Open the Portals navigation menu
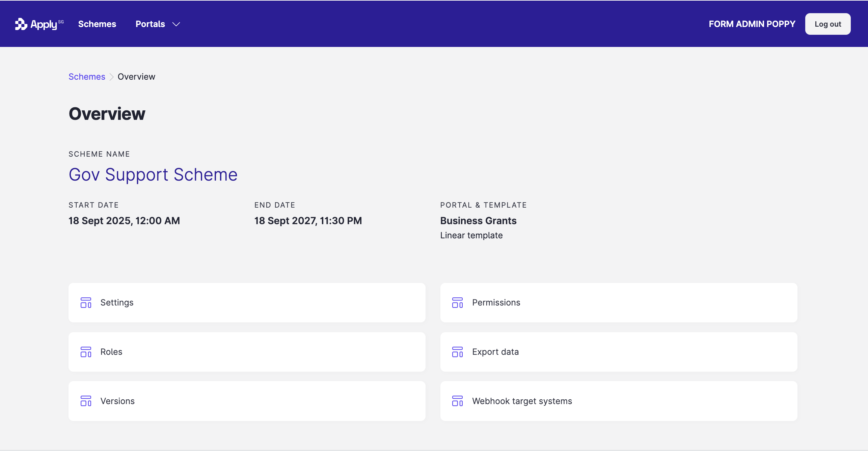Image resolution: width=868 pixels, height=451 pixels. (x=150, y=24)
